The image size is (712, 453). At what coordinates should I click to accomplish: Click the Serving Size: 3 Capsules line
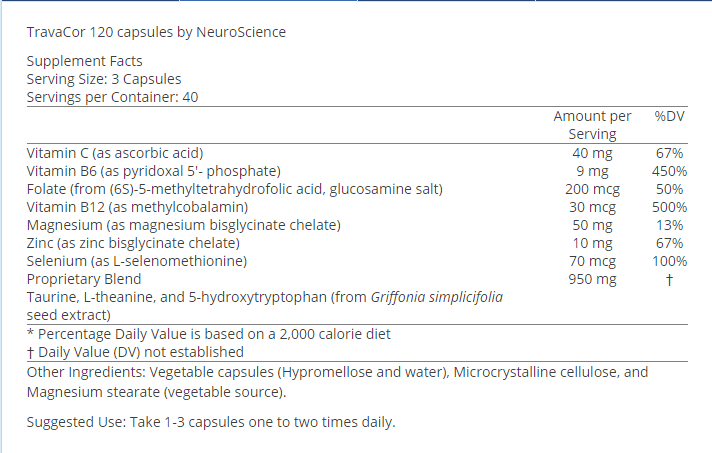pos(104,79)
